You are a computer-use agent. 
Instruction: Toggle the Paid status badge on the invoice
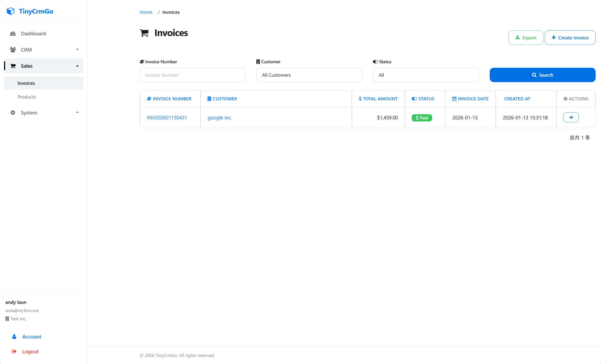422,118
